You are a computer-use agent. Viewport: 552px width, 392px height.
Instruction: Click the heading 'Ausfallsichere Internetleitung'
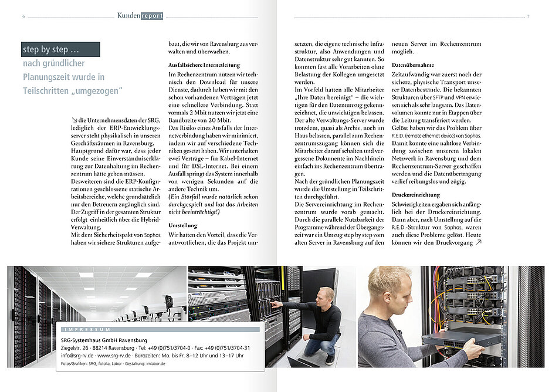(x=204, y=65)
